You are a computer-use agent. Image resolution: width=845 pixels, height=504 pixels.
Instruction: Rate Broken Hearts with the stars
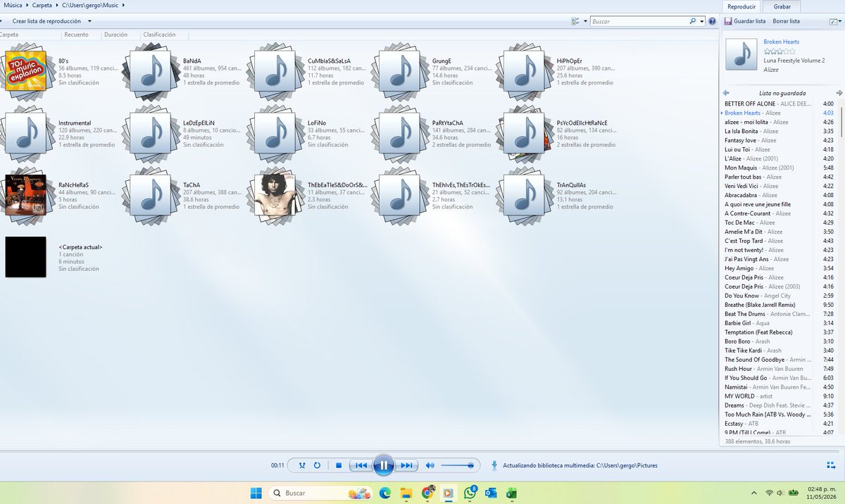pyautogui.click(x=780, y=51)
